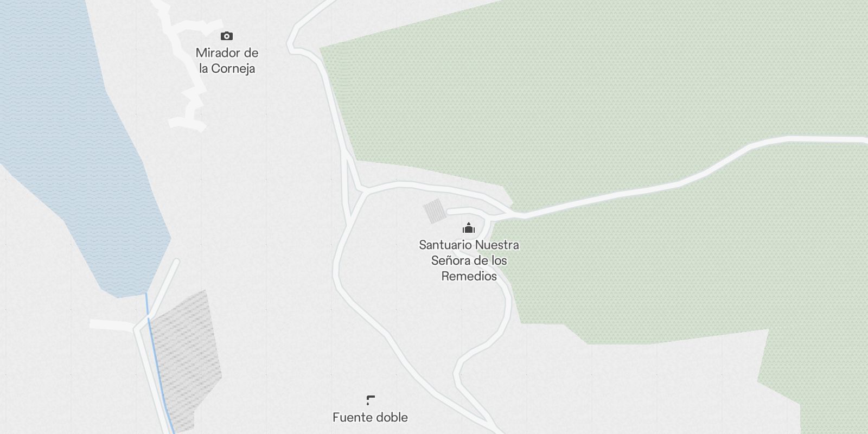Select the short access road above the sanctuary icon

pos(467,212)
